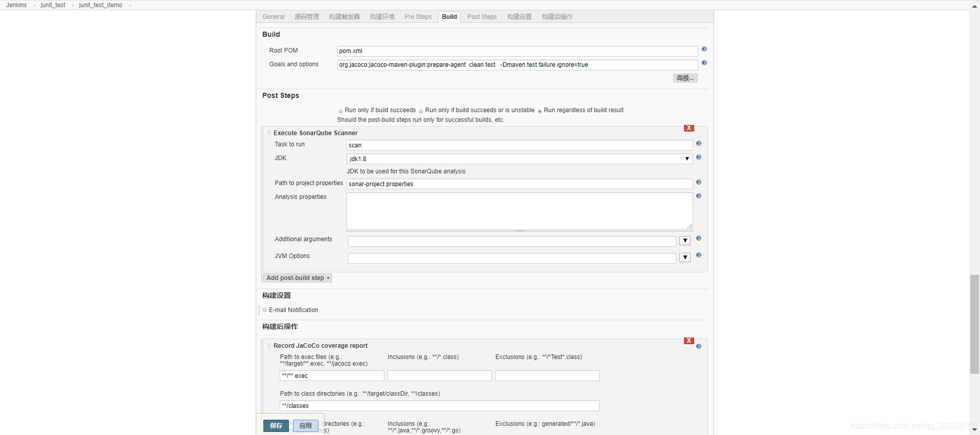This screenshot has width=980, height=435.
Task: Switch to 构建环境 tab
Action: tap(382, 17)
